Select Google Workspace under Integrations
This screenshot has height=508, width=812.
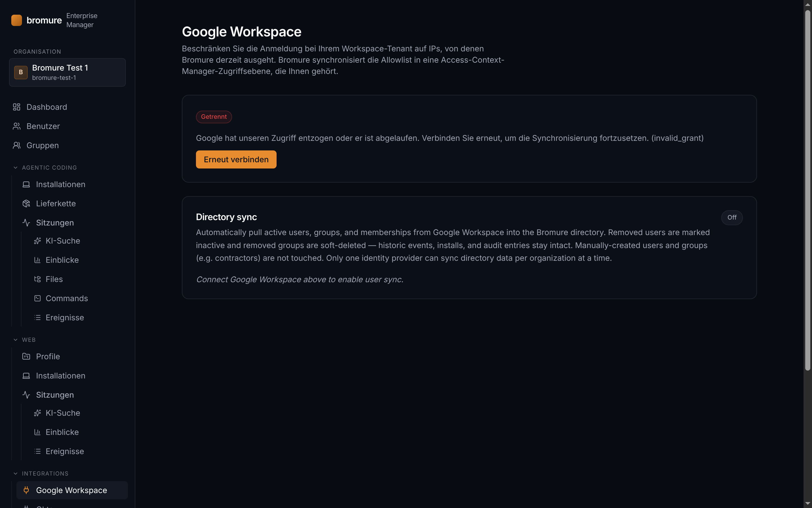pos(72,490)
